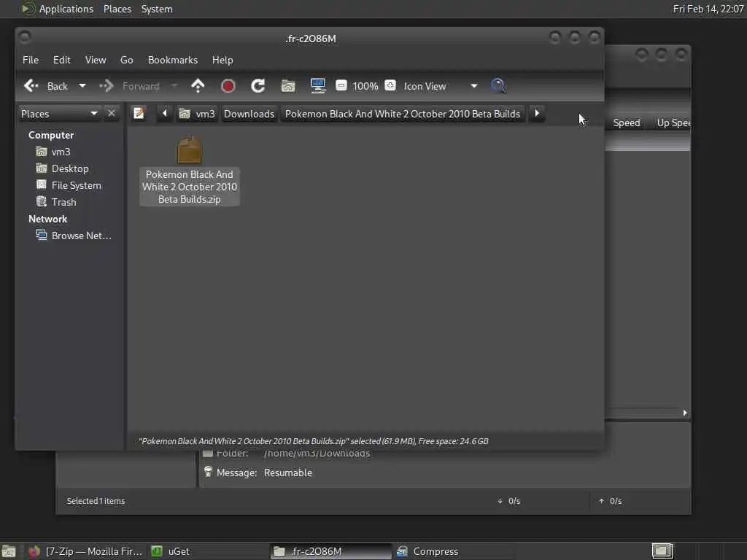
Task: Open the Back history dropdown arrow
Action: click(x=82, y=86)
